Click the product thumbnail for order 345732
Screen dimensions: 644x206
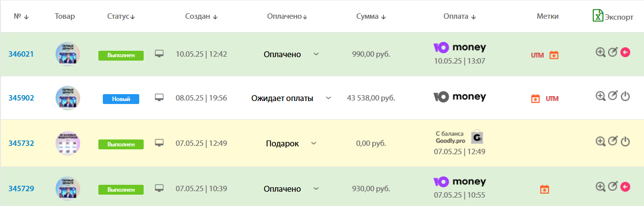[68, 143]
